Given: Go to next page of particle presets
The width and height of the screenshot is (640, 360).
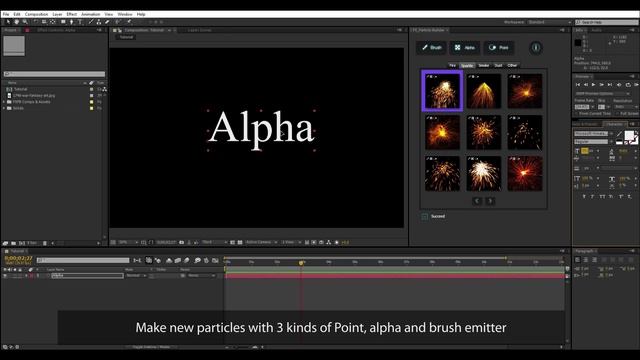Looking at the screenshot, I should click(490, 201).
